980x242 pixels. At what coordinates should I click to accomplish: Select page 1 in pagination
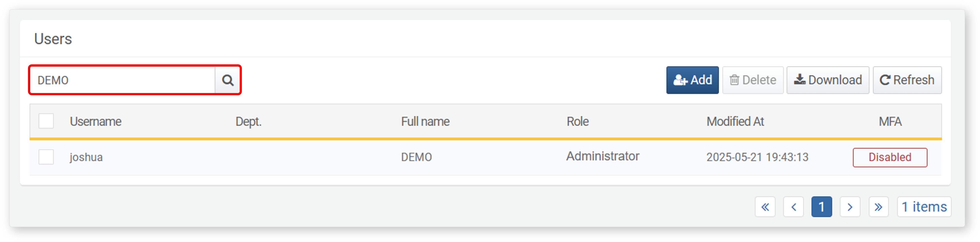point(821,207)
